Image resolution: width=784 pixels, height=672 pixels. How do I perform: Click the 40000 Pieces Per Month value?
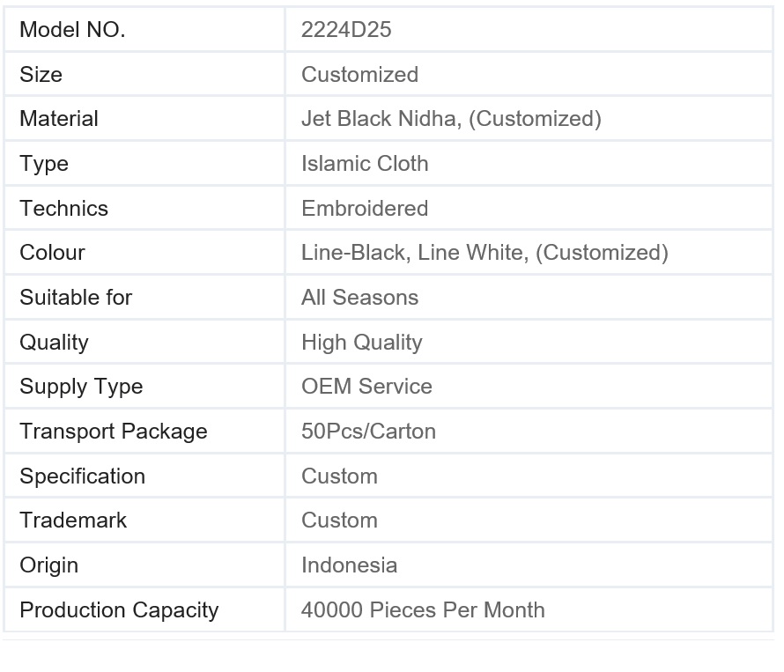pos(423,609)
